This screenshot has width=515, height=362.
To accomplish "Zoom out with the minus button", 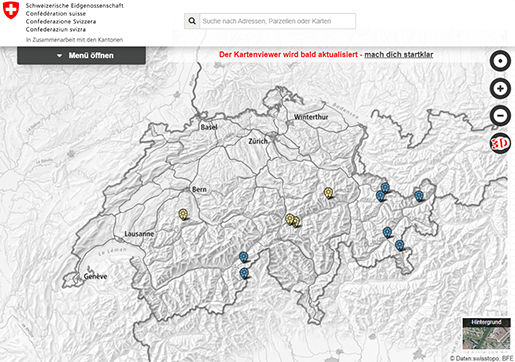I will coord(500,116).
